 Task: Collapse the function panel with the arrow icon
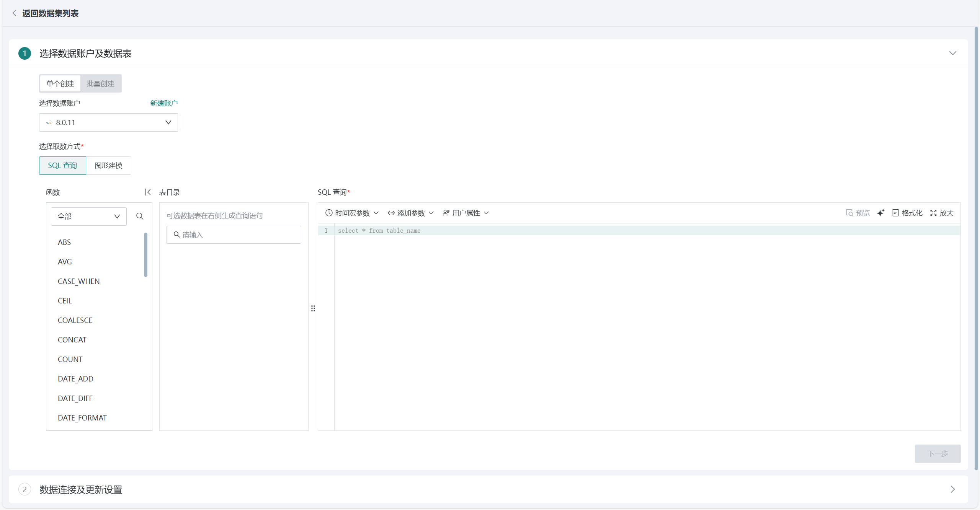148,192
